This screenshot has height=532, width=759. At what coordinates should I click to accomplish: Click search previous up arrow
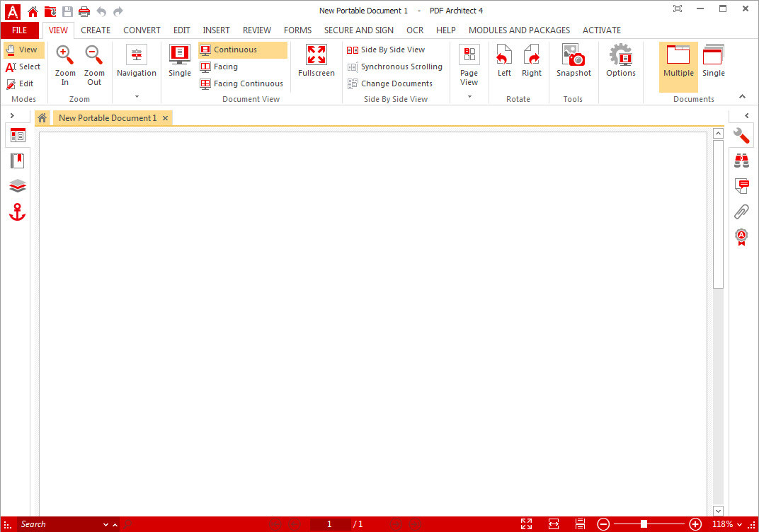tap(115, 525)
